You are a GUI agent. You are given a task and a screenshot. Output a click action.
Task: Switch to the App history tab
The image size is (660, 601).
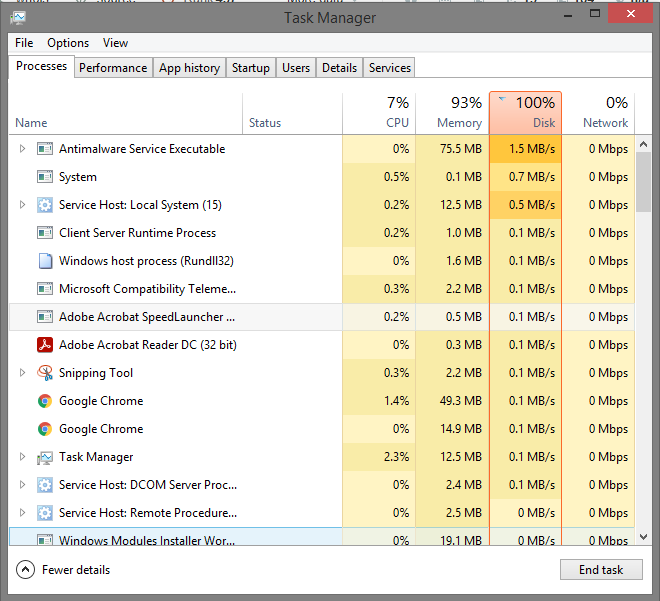coord(189,68)
